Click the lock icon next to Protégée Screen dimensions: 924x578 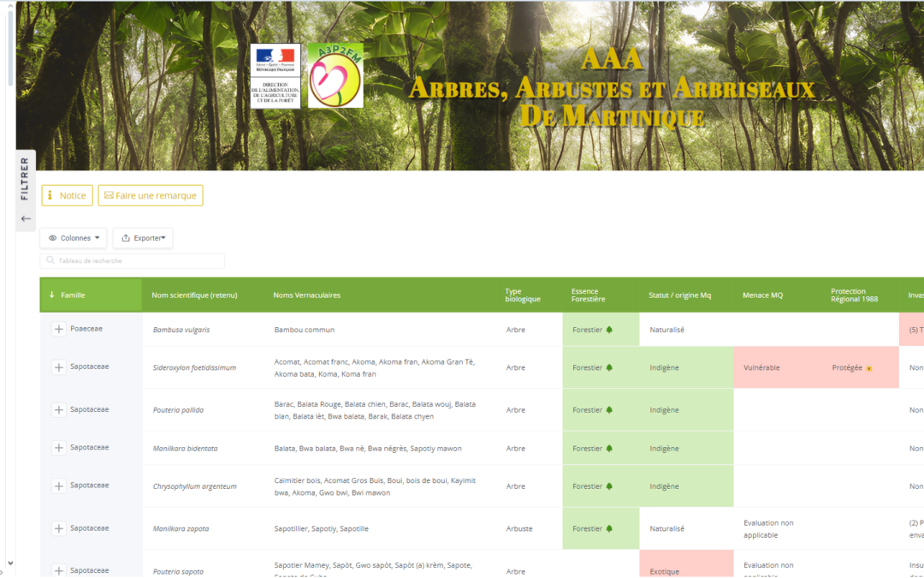(x=868, y=368)
